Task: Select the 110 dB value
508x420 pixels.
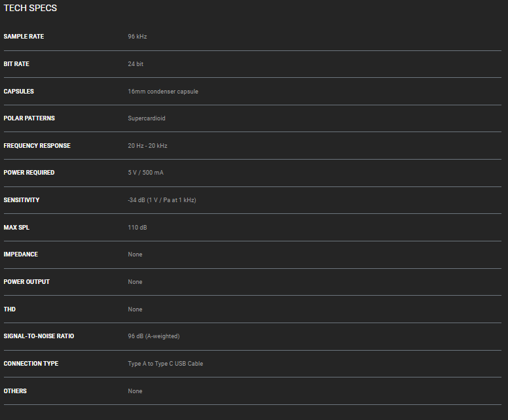Action: (137, 228)
